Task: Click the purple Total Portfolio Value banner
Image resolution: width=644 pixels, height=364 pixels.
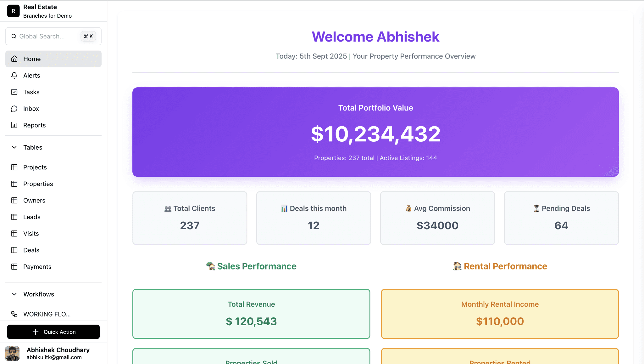Action: [375, 132]
